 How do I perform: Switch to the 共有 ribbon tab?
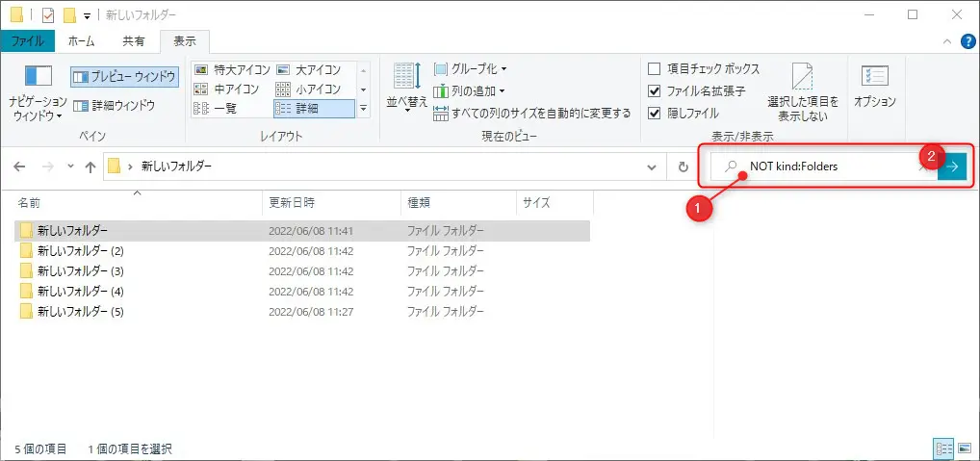pyautogui.click(x=133, y=41)
